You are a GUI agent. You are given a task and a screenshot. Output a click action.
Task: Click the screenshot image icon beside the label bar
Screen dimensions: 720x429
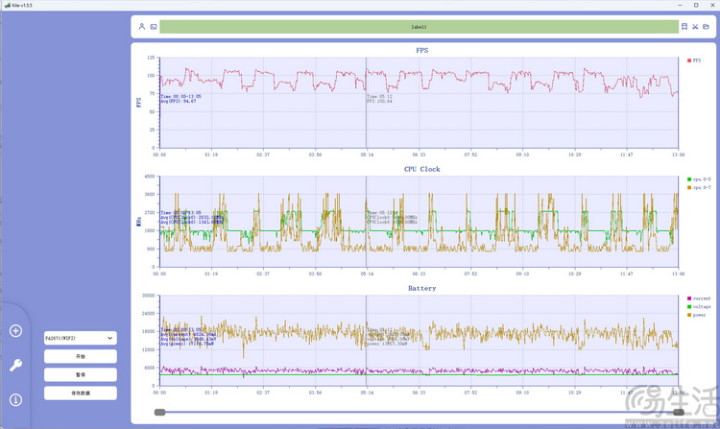[153, 27]
